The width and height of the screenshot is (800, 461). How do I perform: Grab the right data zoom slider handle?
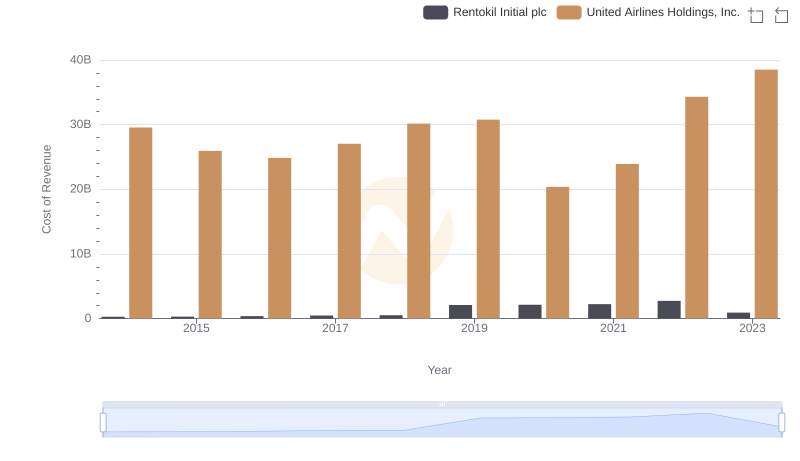(x=782, y=423)
